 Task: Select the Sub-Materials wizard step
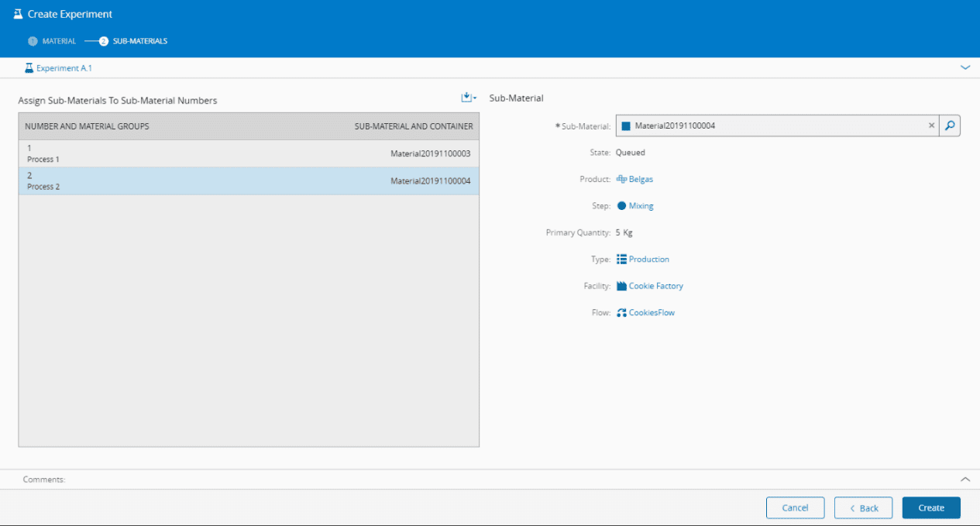[x=133, y=41]
